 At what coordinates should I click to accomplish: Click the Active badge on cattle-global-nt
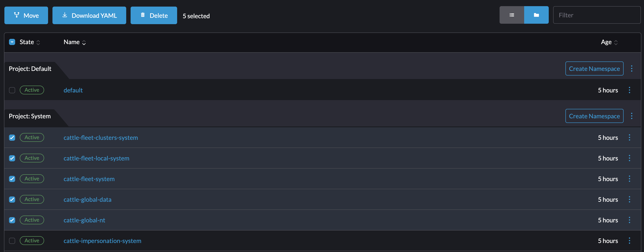tap(32, 220)
